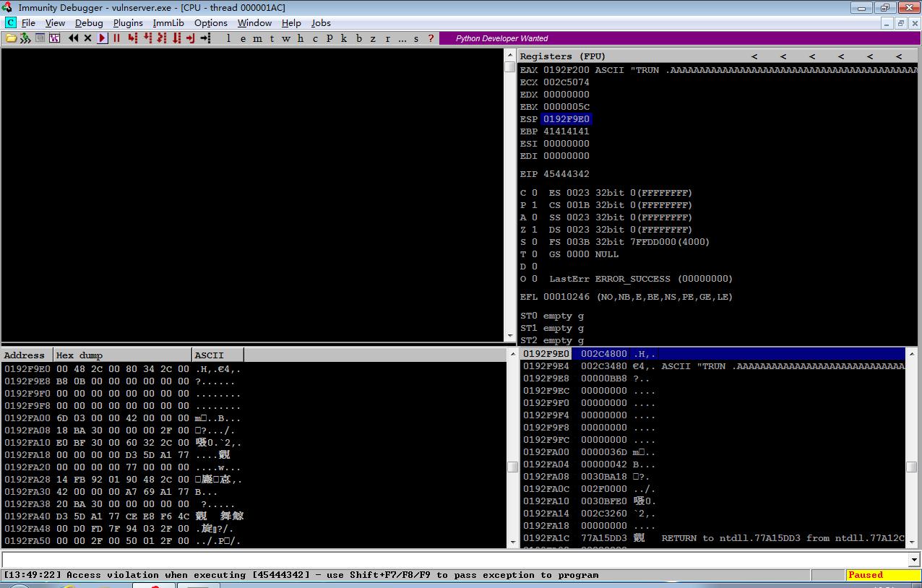Select the ESP register value 0192F9E0
The height and width of the screenshot is (588, 922).
click(x=566, y=119)
